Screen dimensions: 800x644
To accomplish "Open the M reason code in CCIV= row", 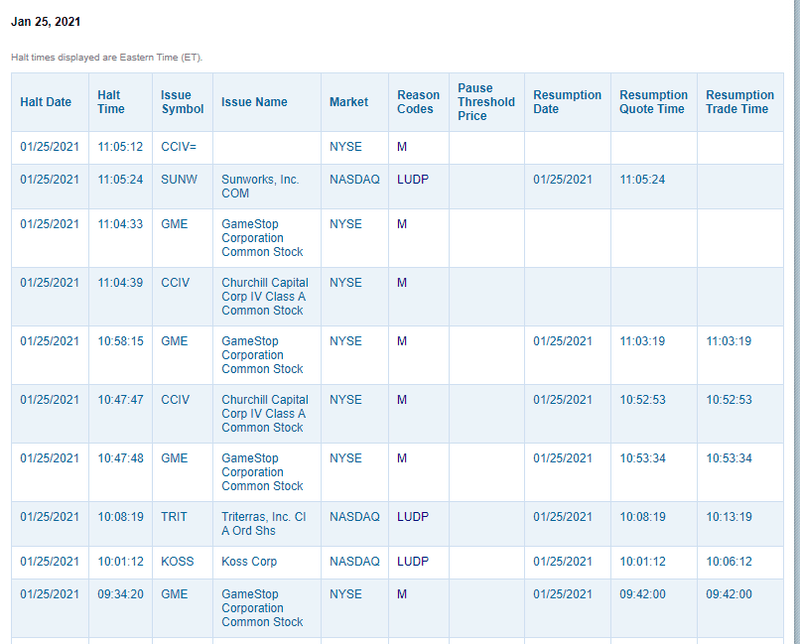I will 402,147.
